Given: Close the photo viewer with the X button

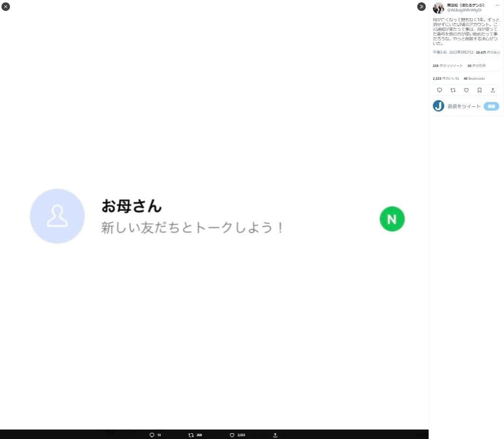Looking at the screenshot, I should (x=6, y=7).
